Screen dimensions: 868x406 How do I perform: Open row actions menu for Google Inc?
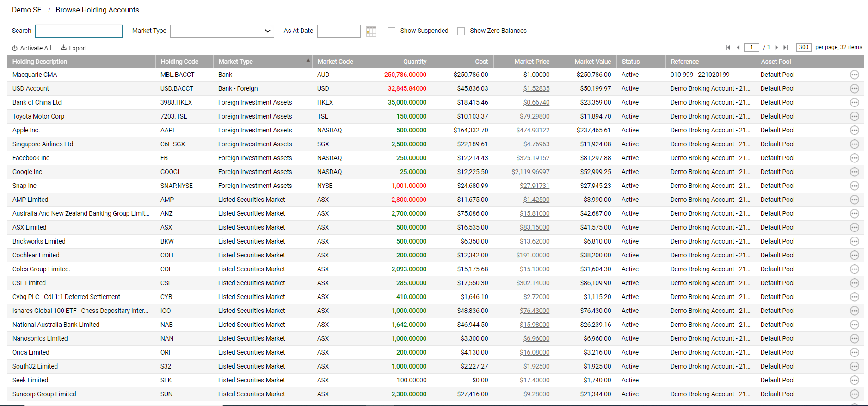click(854, 172)
